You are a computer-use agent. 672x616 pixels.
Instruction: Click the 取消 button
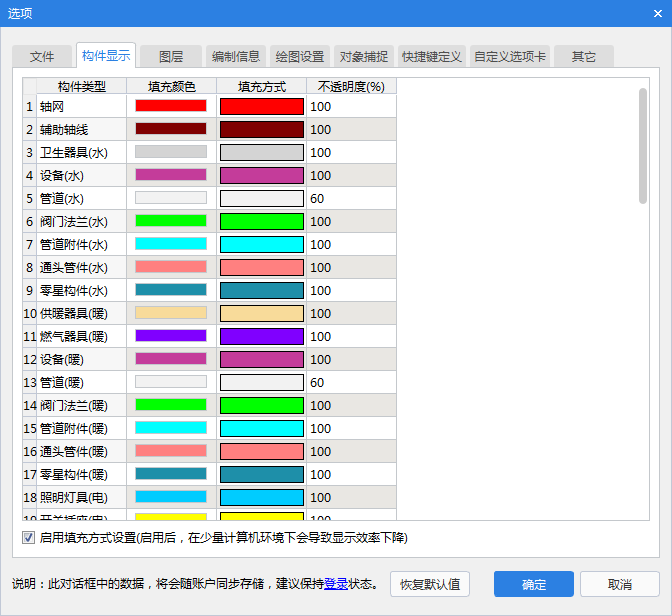619,585
